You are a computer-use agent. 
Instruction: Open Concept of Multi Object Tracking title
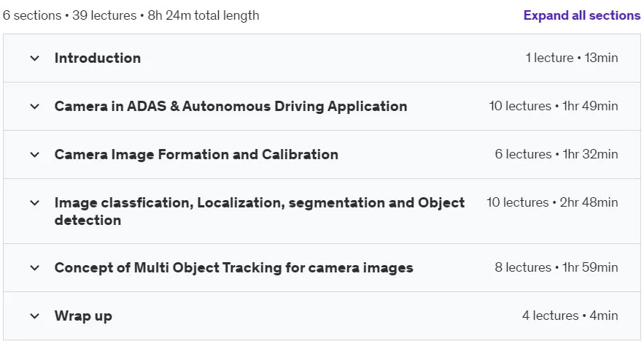pos(233,267)
